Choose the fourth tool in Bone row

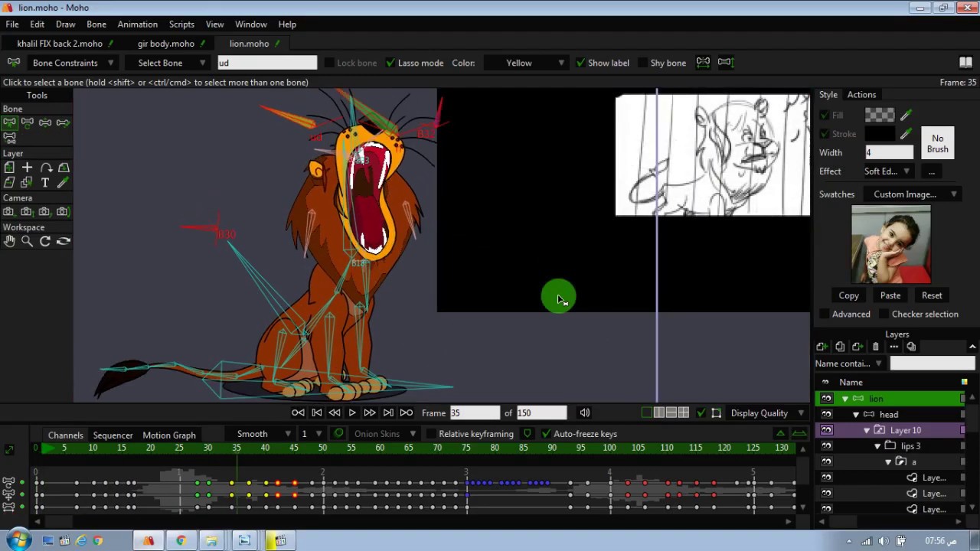tap(64, 122)
